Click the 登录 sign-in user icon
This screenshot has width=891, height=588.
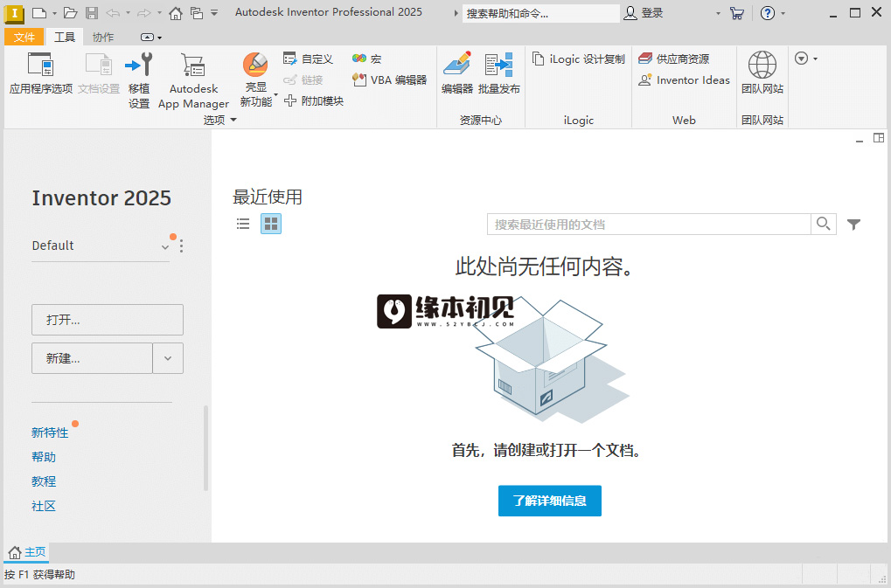630,13
